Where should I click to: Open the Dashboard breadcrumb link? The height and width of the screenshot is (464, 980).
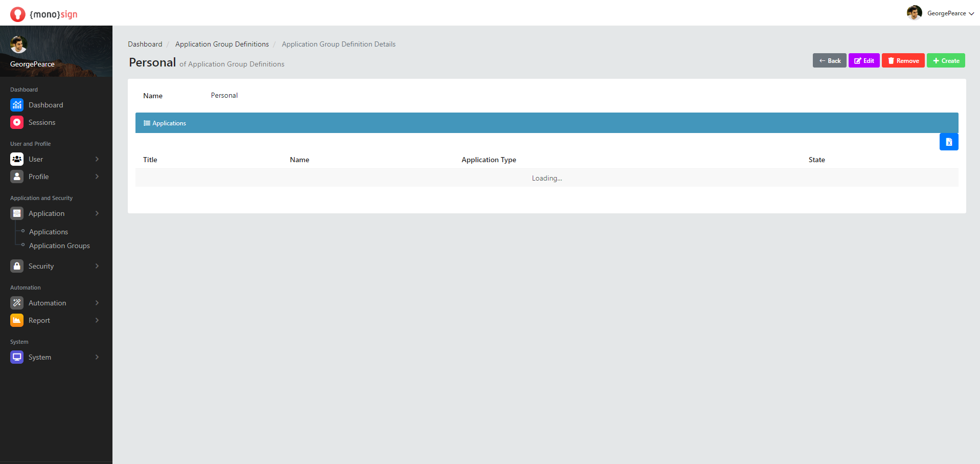(x=145, y=44)
